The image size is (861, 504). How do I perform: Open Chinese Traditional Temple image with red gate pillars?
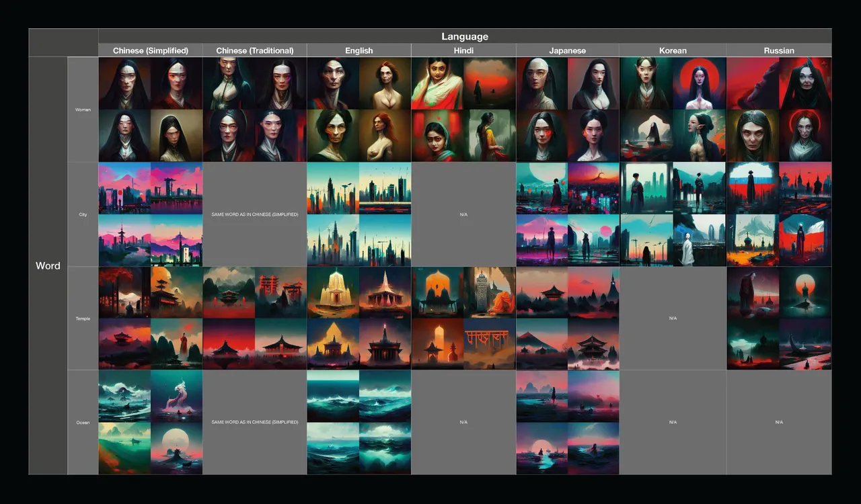(281, 292)
